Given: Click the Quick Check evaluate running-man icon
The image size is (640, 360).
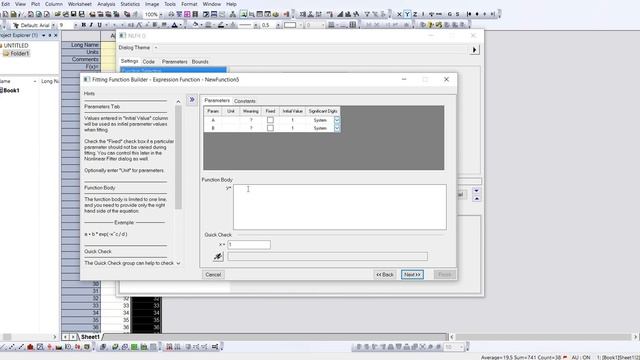Looking at the screenshot, I should [218, 256].
